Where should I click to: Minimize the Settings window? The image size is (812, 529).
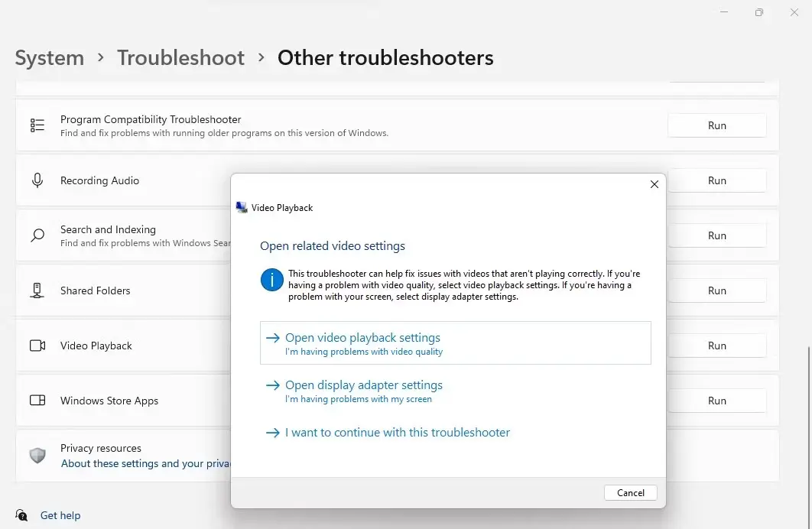(x=724, y=12)
